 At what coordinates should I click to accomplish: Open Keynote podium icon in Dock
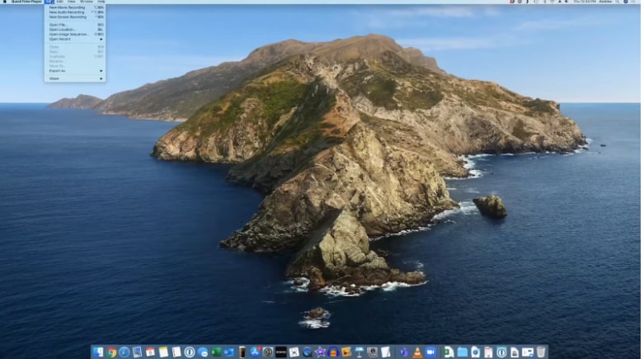360,352
